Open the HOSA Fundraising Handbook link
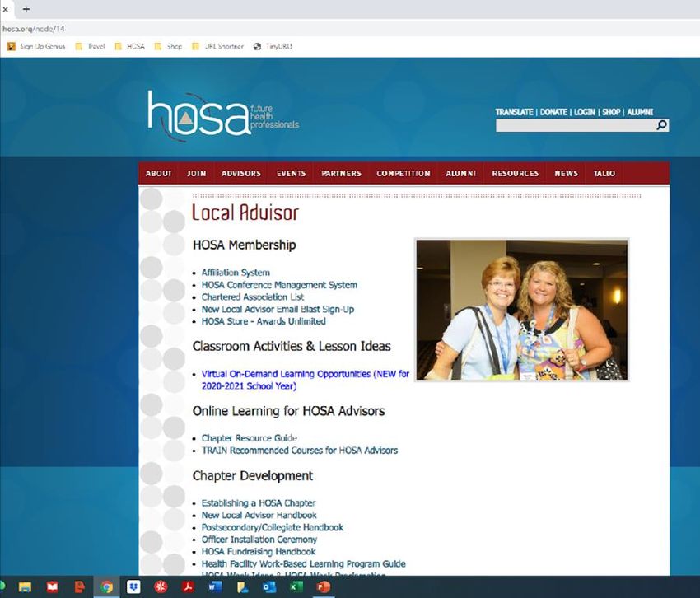The width and height of the screenshot is (700, 598). pyautogui.click(x=259, y=552)
